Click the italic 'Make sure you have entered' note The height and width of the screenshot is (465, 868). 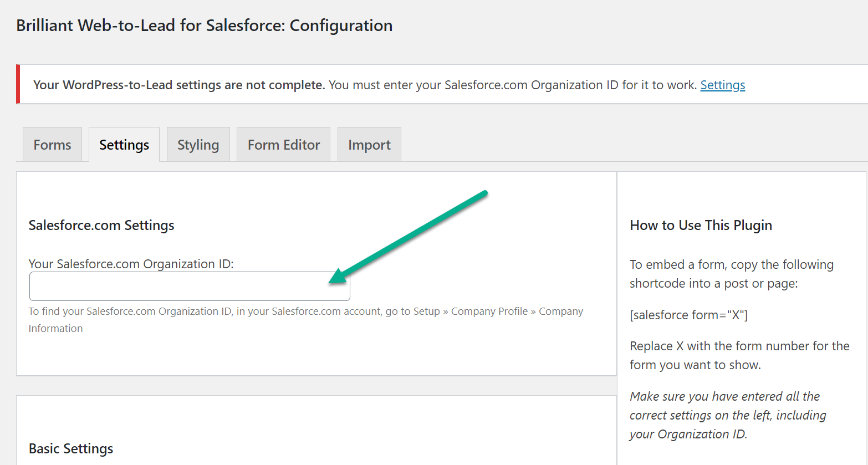click(x=728, y=415)
